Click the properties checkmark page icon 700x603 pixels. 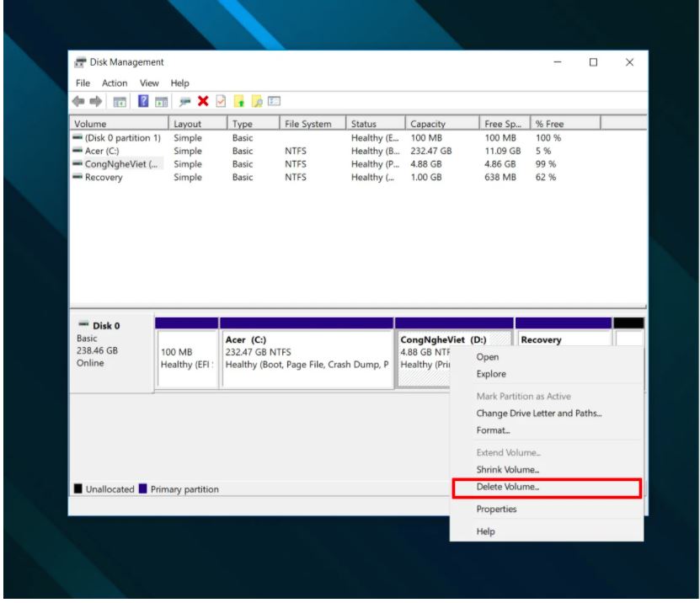(x=221, y=102)
